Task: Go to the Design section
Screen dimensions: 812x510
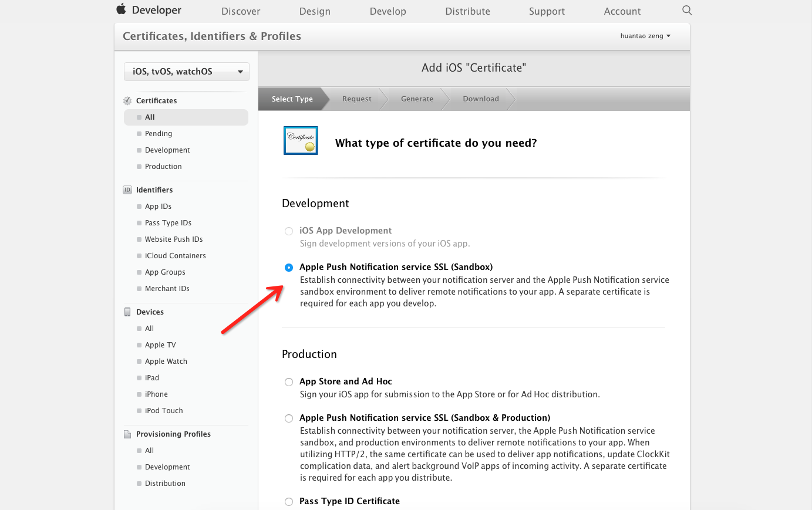Action: click(x=315, y=11)
